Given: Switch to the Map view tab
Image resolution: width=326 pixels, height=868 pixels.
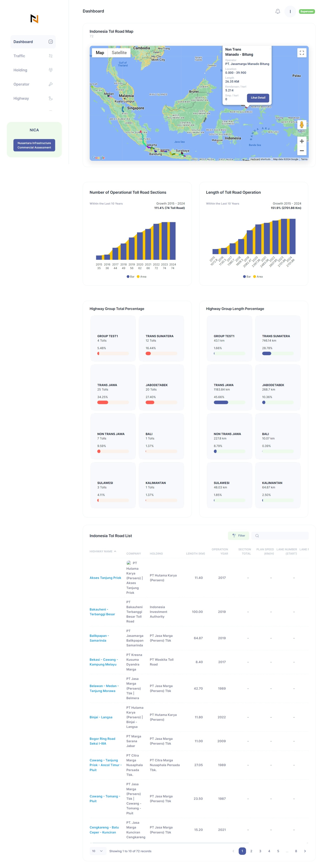Looking at the screenshot, I should pos(100,52).
